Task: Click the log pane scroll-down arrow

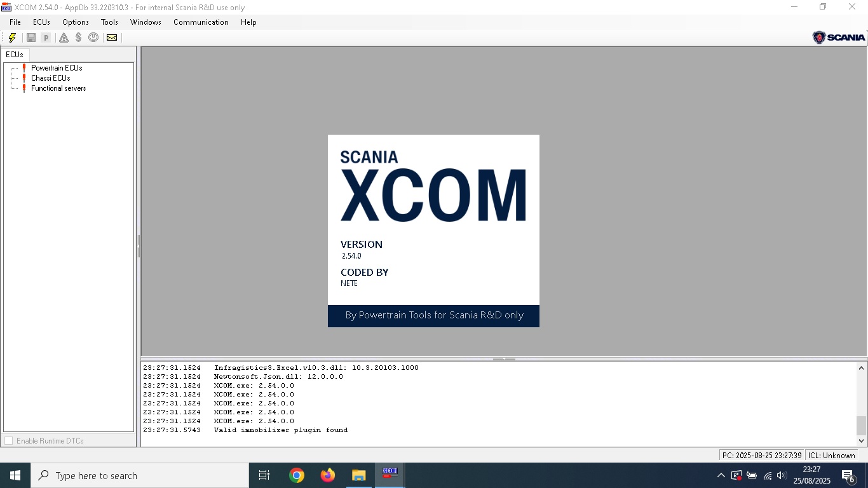Action: [x=861, y=440]
